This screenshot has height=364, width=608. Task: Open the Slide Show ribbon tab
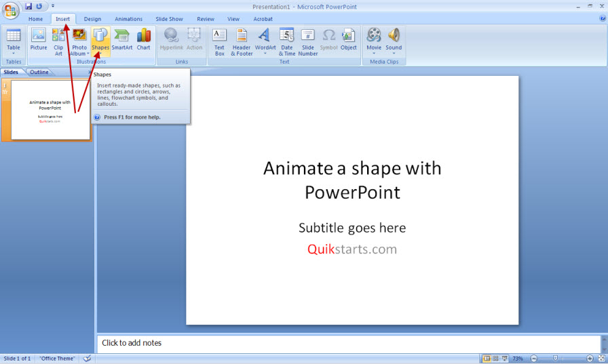(x=169, y=19)
